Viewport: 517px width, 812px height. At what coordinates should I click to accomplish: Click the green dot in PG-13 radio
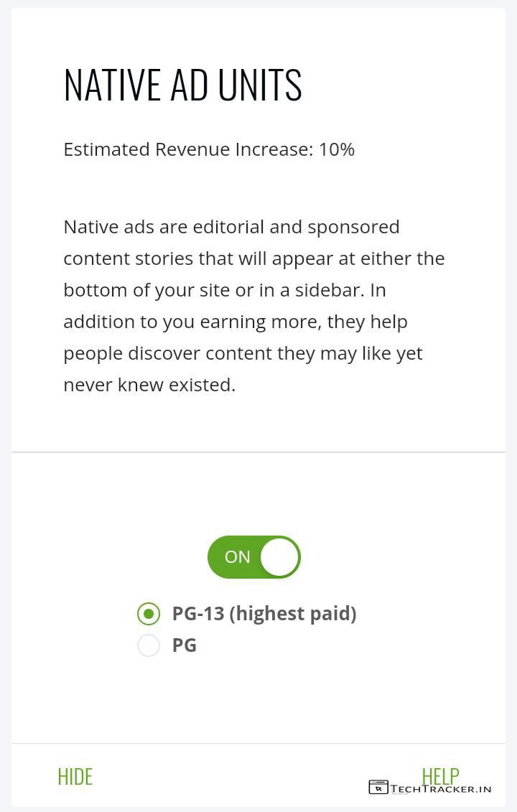149,614
